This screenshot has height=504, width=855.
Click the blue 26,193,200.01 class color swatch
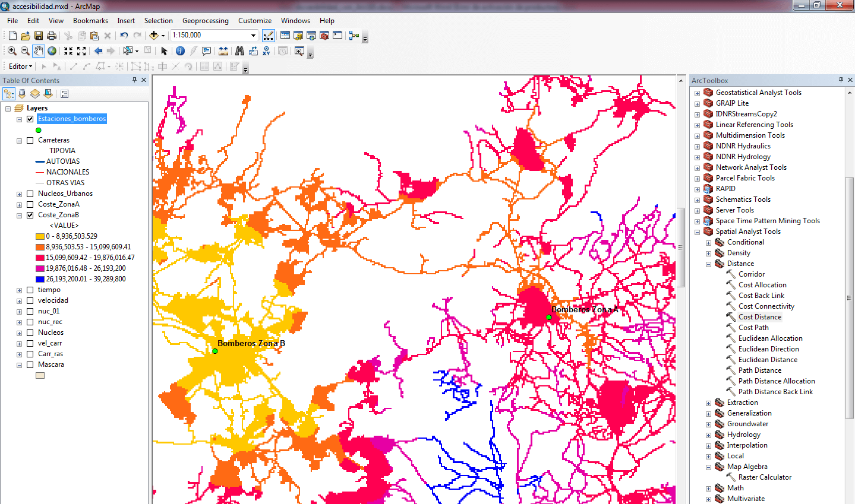tap(40, 279)
